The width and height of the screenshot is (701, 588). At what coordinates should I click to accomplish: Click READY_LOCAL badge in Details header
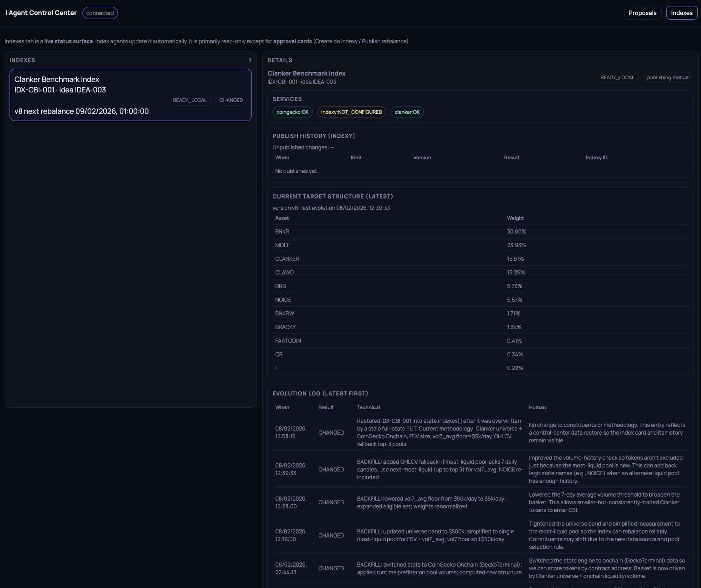[x=617, y=77]
